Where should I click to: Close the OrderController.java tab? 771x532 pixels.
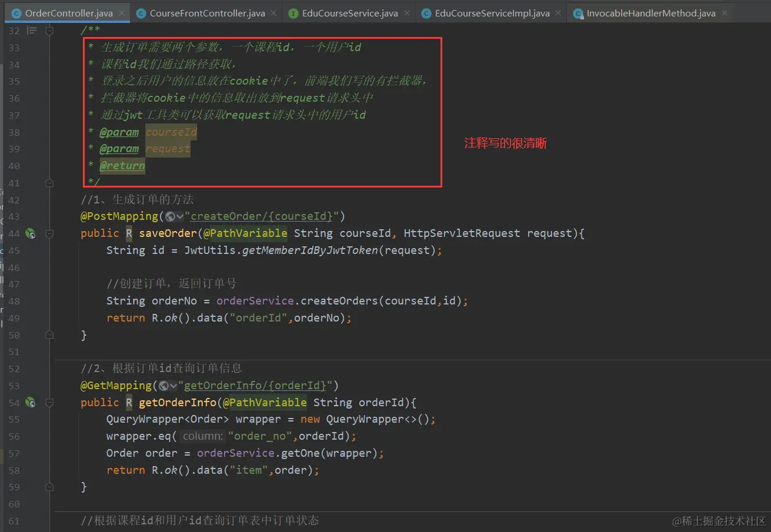(x=122, y=13)
